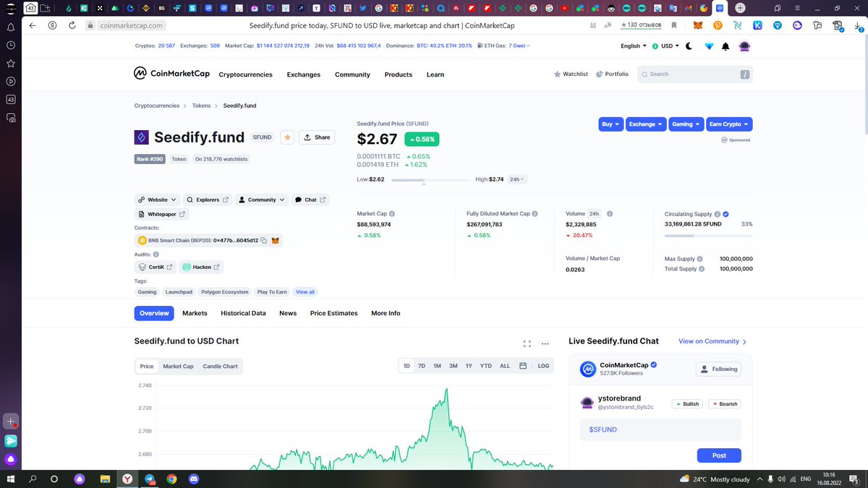Click the Following button for CoinMarketCap

coord(718,369)
